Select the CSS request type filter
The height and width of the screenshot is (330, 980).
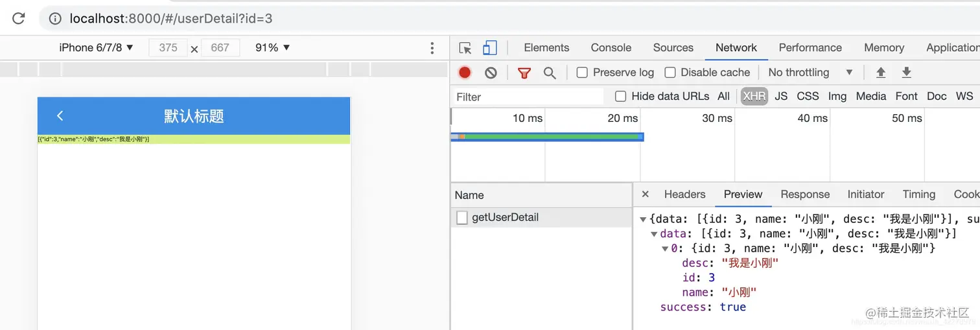coord(808,96)
